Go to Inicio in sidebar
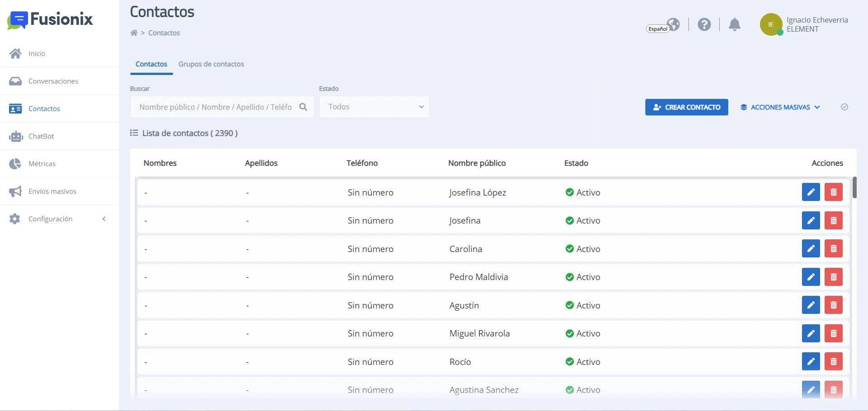 tap(59, 53)
